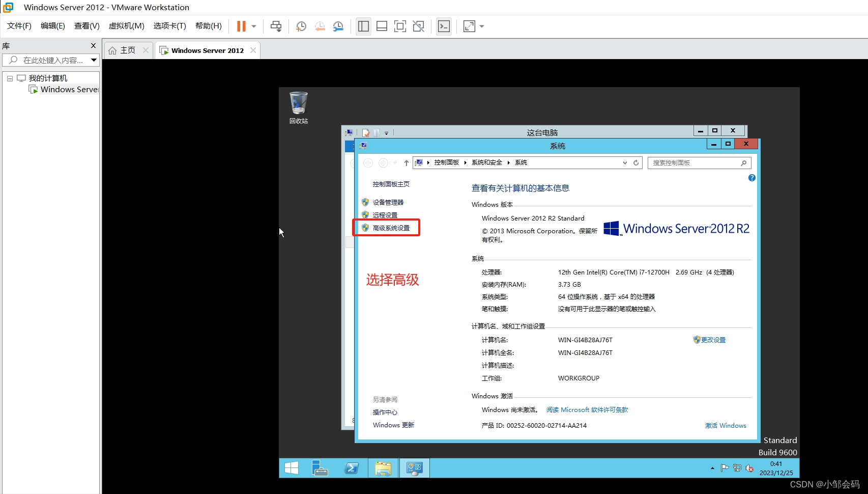Screen dimensions: 868x494
Task: Click the forward navigation arrow
Action: [383, 163]
